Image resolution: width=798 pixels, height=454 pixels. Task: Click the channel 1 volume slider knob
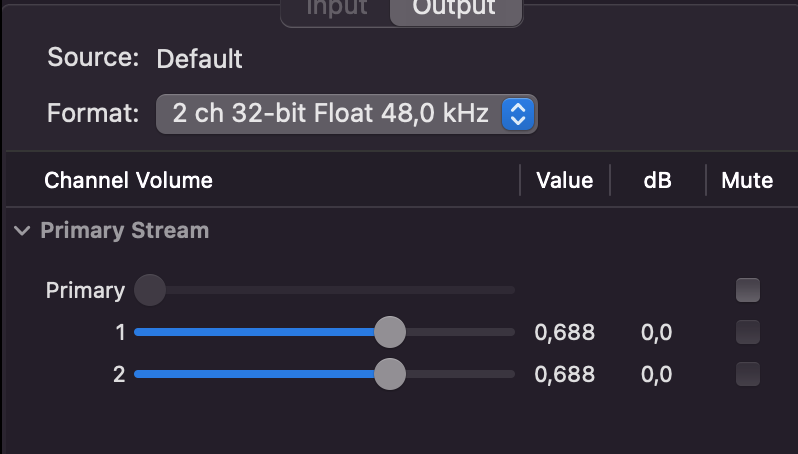pyautogui.click(x=389, y=332)
